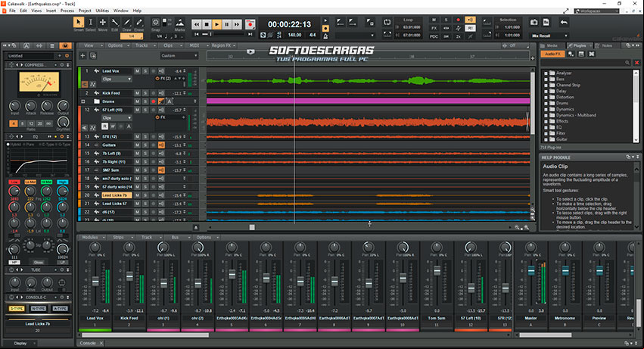Activate the Move tool
Screen dimensions: 644x349
103,22
